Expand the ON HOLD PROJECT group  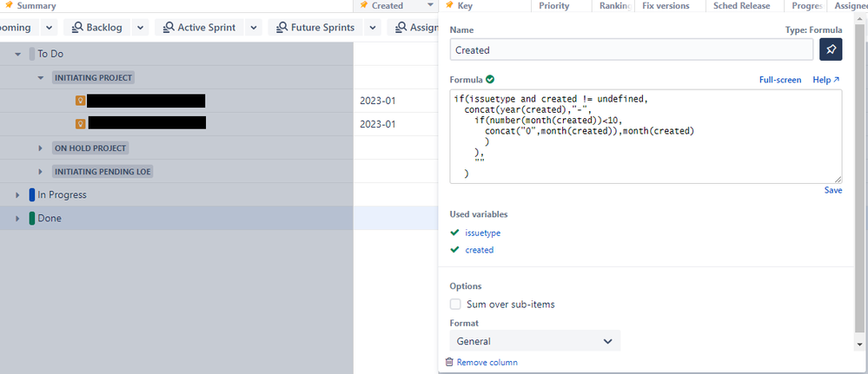(41, 148)
